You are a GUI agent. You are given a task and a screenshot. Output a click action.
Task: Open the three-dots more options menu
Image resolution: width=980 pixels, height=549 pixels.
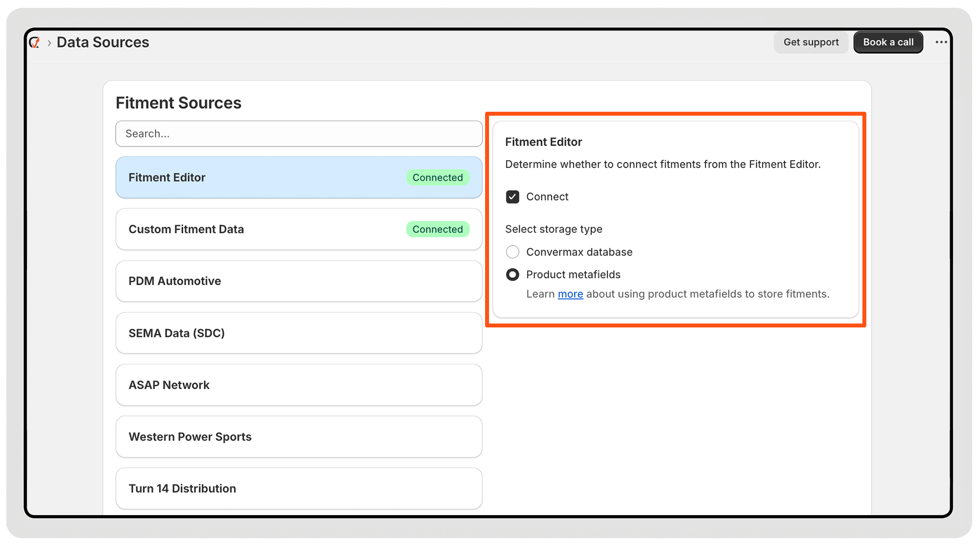[x=941, y=42]
